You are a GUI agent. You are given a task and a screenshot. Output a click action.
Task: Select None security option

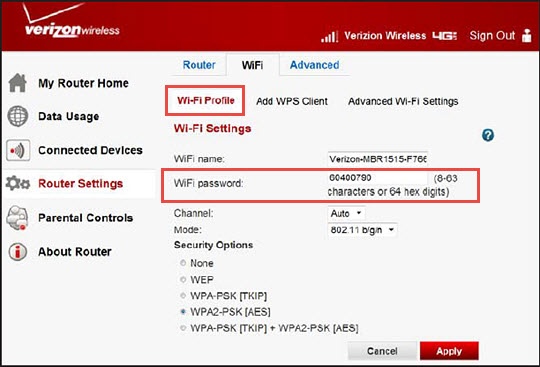pos(183,263)
